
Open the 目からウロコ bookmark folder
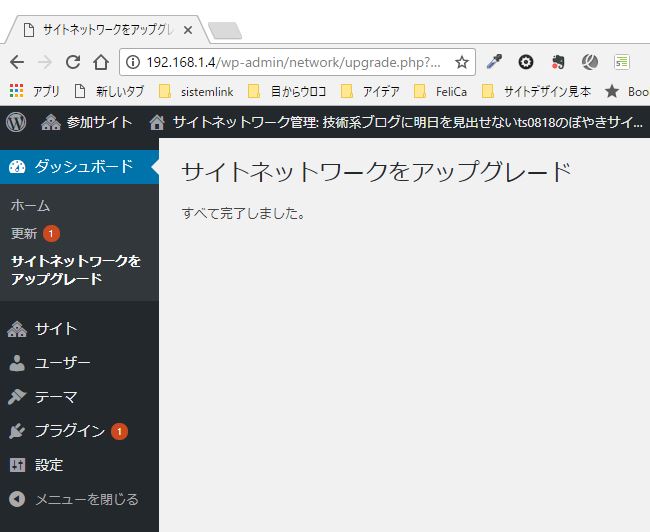pyautogui.click(x=287, y=91)
